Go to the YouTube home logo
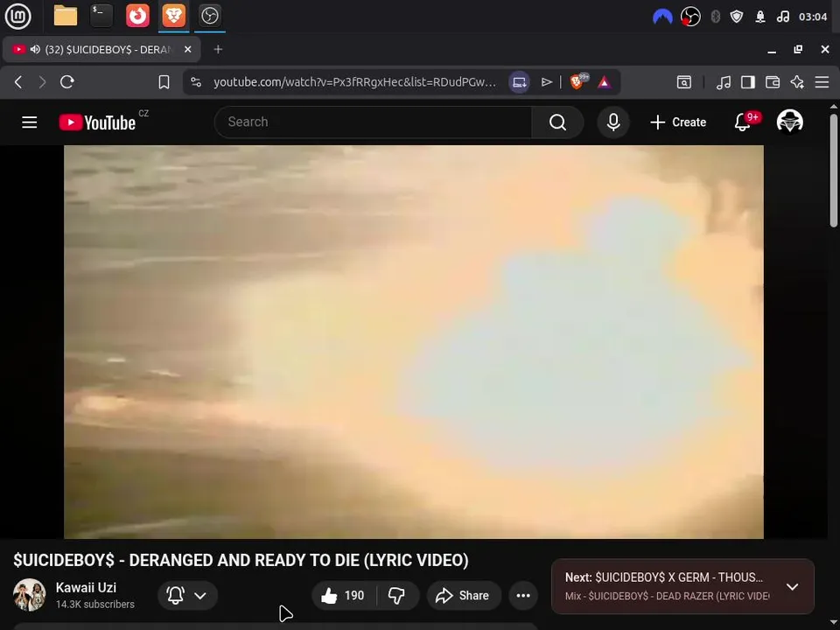The height and width of the screenshot is (630, 840). pos(97,122)
